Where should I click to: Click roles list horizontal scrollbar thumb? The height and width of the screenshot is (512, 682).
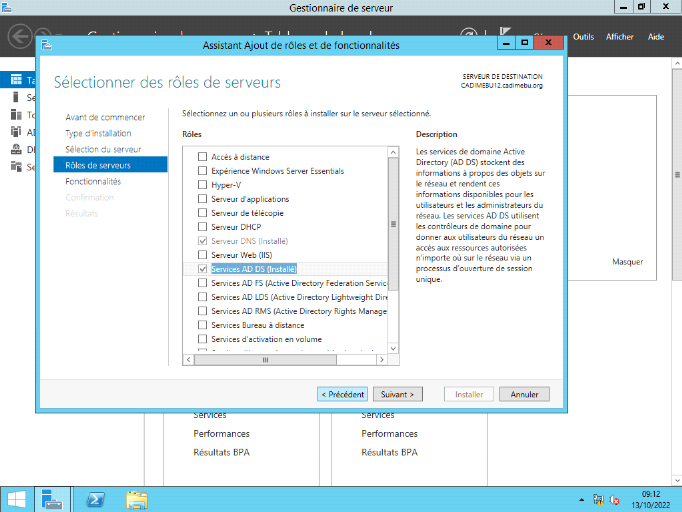coord(265,360)
